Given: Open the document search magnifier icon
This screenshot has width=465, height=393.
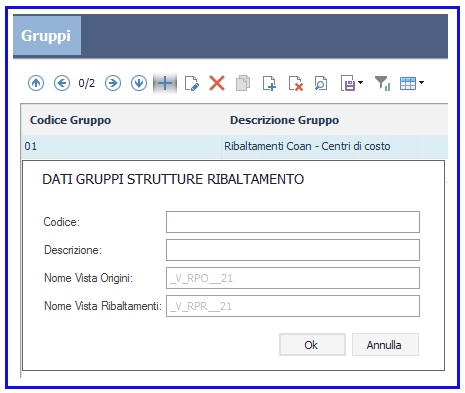Looking at the screenshot, I should 321,83.
